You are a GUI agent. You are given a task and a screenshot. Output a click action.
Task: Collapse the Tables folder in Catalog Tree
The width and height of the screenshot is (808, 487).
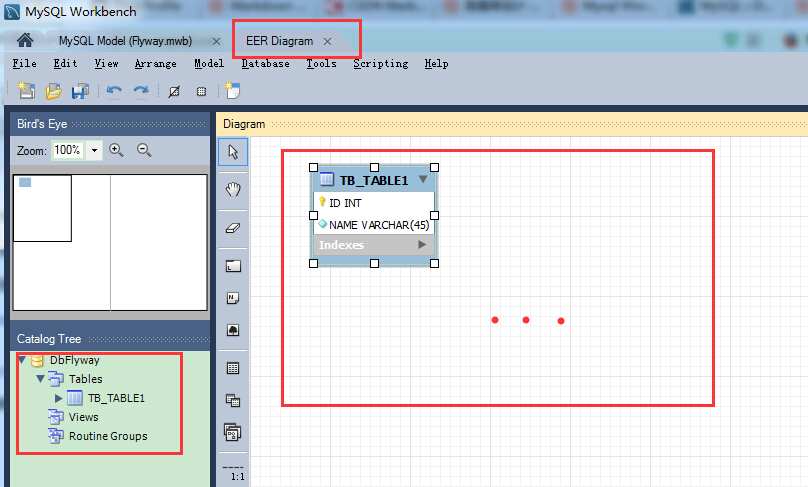(x=41, y=379)
